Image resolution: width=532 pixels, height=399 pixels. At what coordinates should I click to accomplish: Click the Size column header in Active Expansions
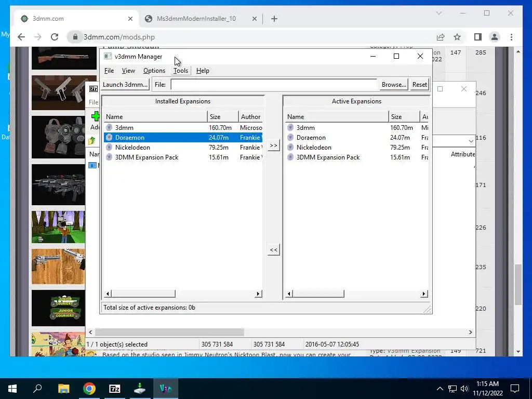[404, 117]
